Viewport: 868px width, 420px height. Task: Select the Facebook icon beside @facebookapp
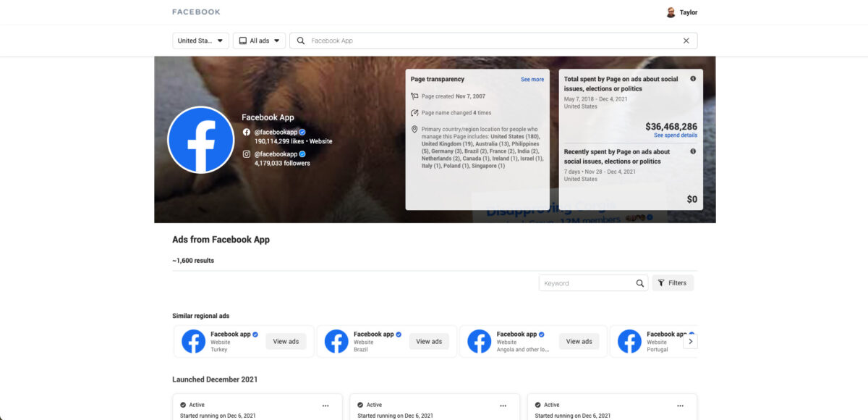tap(245, 132)
